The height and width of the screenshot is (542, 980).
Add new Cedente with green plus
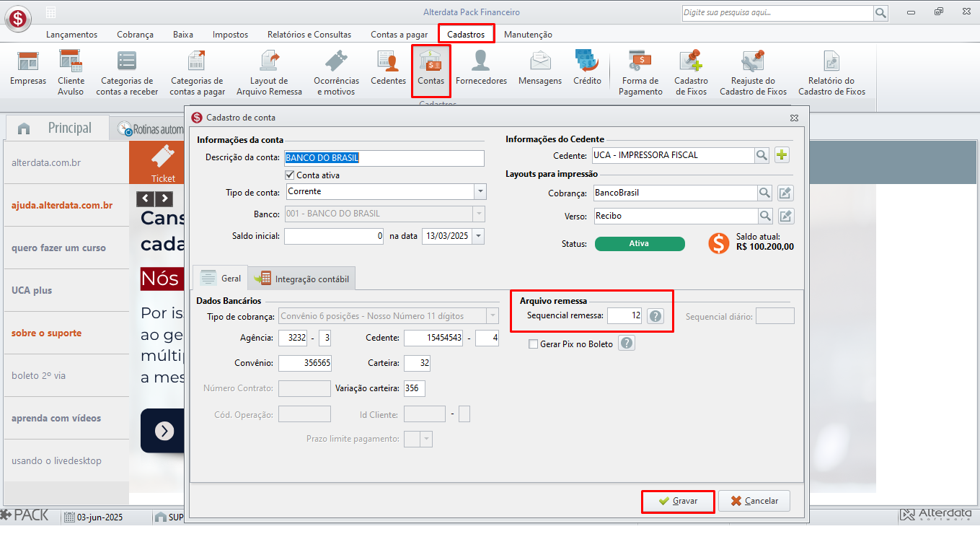pos(782,154)
